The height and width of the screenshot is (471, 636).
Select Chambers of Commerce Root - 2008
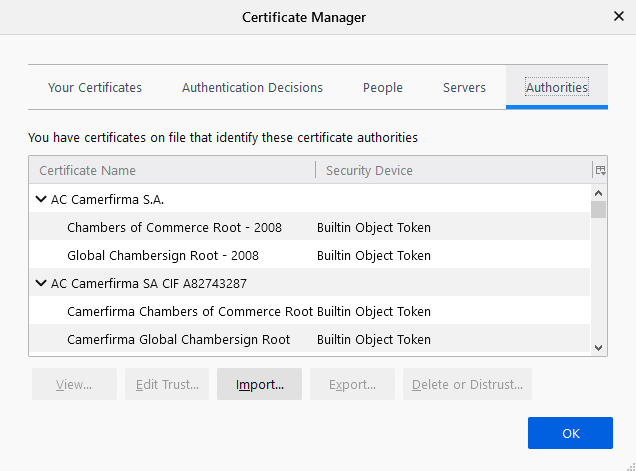point(174,227)
